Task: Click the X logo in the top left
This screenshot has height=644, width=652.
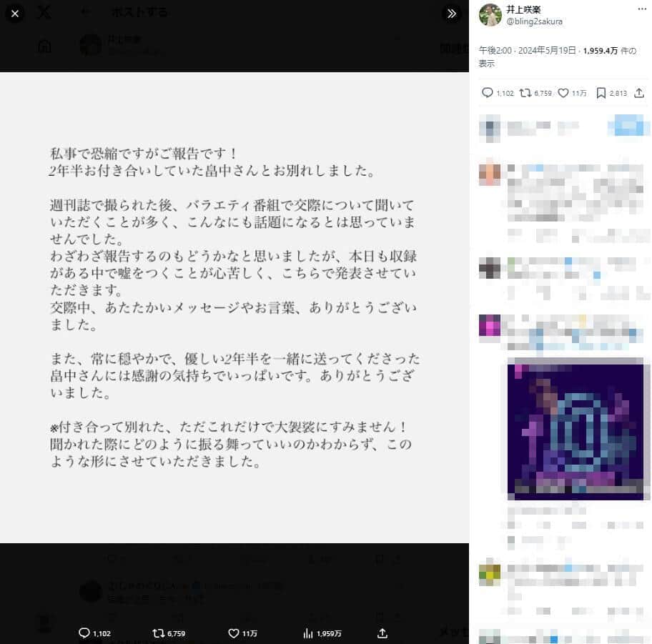Action: pos(44,13)
